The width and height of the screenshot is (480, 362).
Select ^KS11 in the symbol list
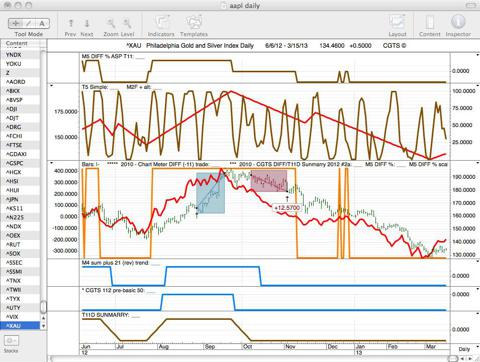click(x=20, y=208)
